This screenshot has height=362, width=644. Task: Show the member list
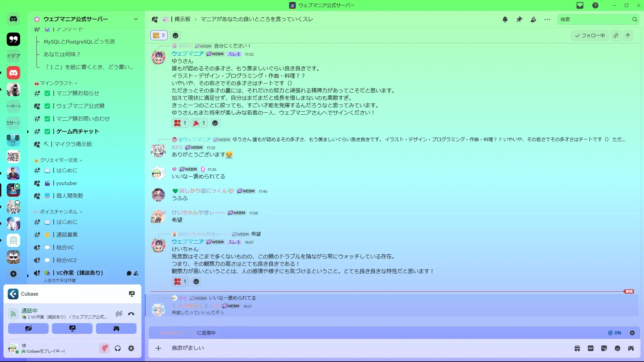point(533,19)
